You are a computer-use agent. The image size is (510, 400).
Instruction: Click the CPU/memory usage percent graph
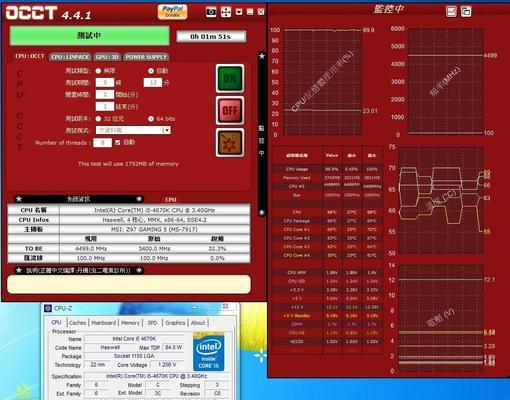(322, 82)
